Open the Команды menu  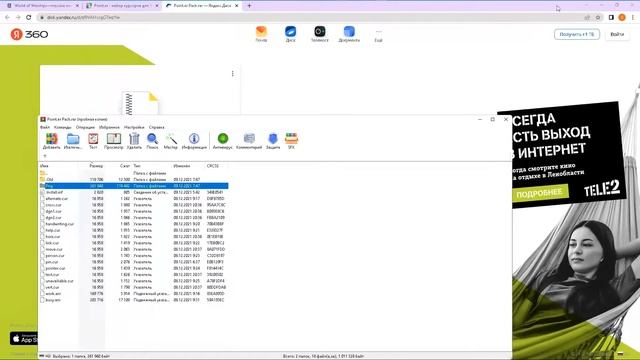click(x=62, y=127)
